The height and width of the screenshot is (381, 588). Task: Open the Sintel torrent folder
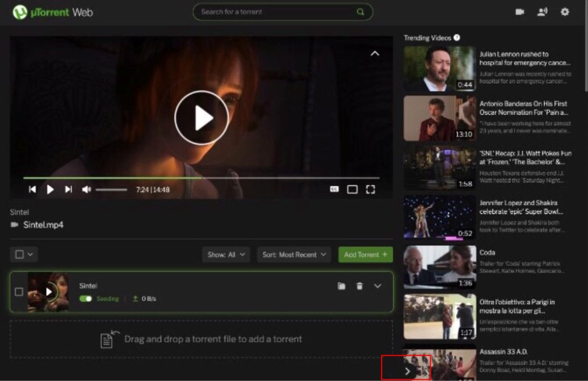[x=341, y=286]
